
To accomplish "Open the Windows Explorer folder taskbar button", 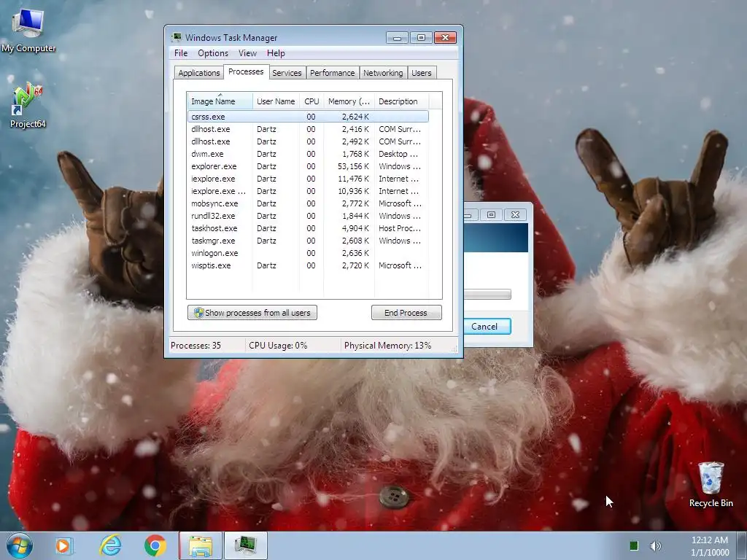I will pos(201,545).
